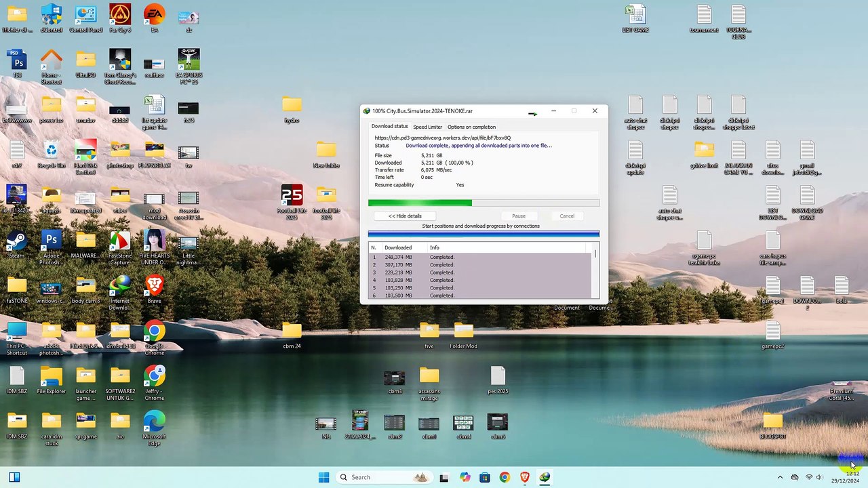Select the tournament text file

(x=704, y=19)
